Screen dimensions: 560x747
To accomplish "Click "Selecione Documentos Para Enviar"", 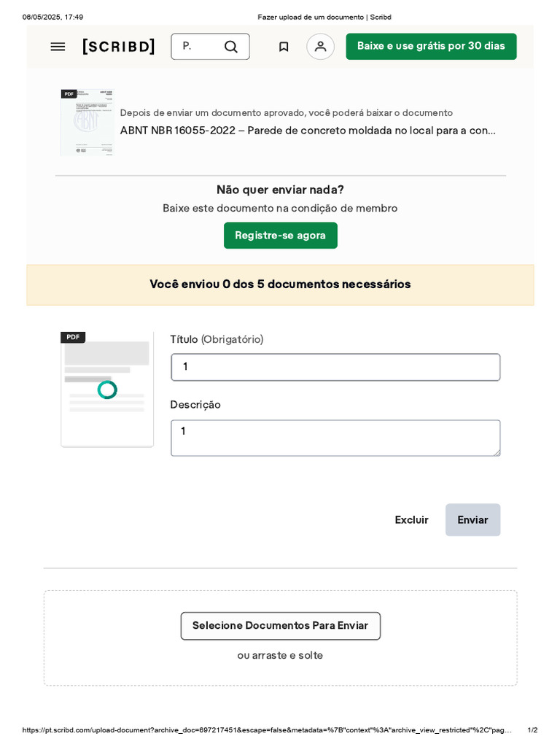I will tap(280, 626).
